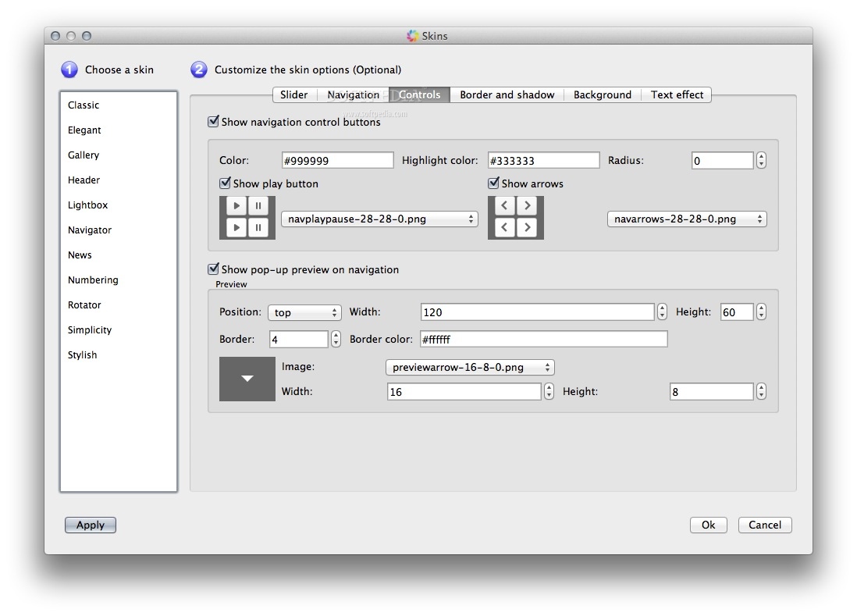This screenshot has height=616, width=857.
Task: Switch to the Border and shadow tab
Action: pos(507,94)
